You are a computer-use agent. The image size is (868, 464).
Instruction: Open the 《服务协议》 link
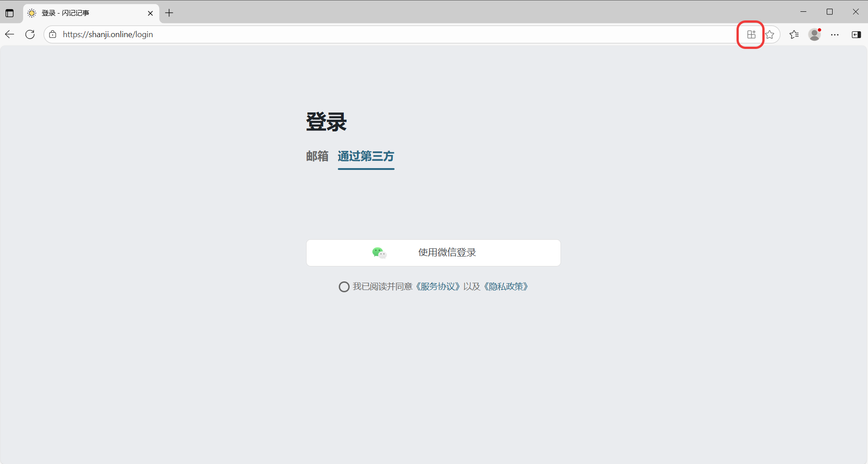coord(438,287)
